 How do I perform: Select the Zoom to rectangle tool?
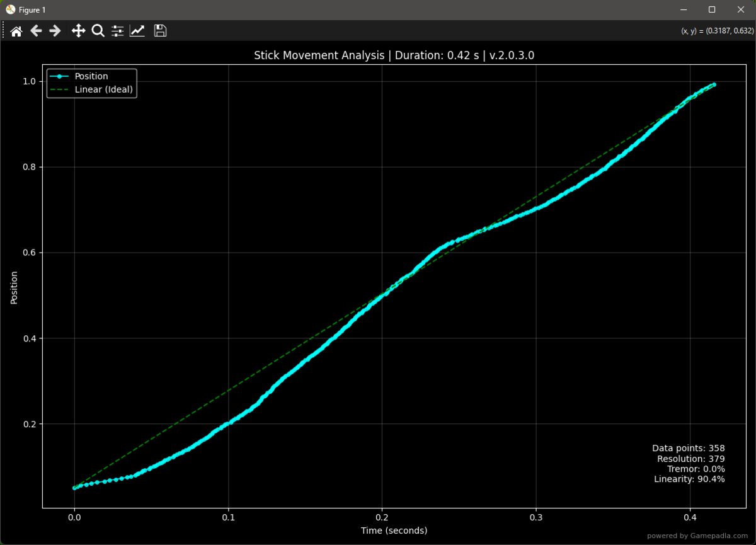click(x=98, y=31)
